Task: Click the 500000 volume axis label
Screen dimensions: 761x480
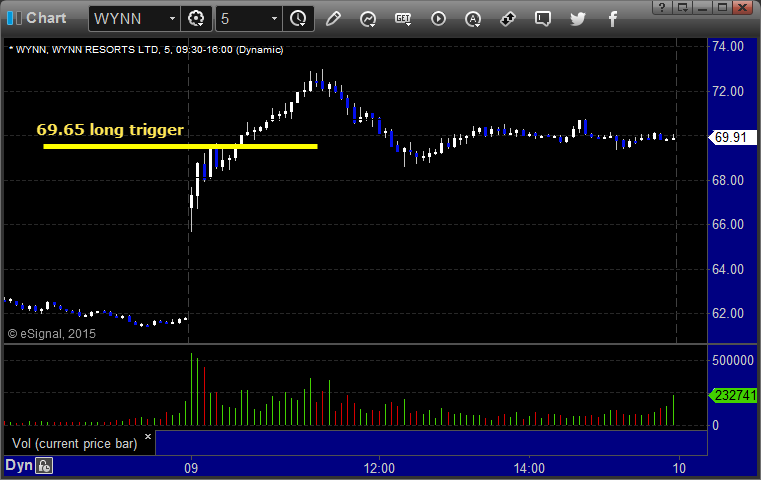Action: click(733, 360)
